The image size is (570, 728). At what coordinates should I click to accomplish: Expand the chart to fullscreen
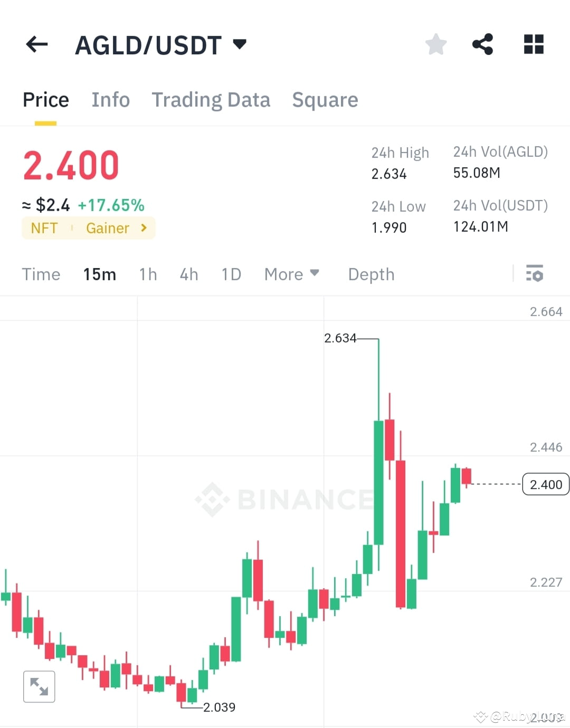coord(39,686)
